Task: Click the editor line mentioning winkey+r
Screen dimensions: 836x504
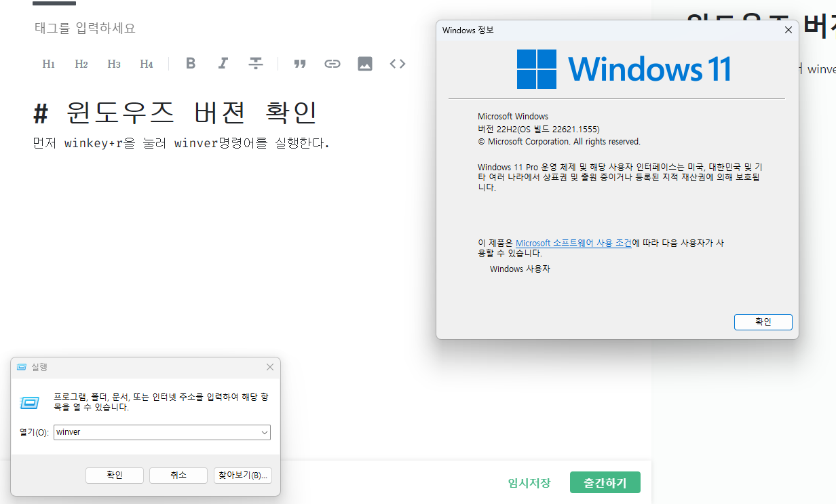Action: pos(181,143)
